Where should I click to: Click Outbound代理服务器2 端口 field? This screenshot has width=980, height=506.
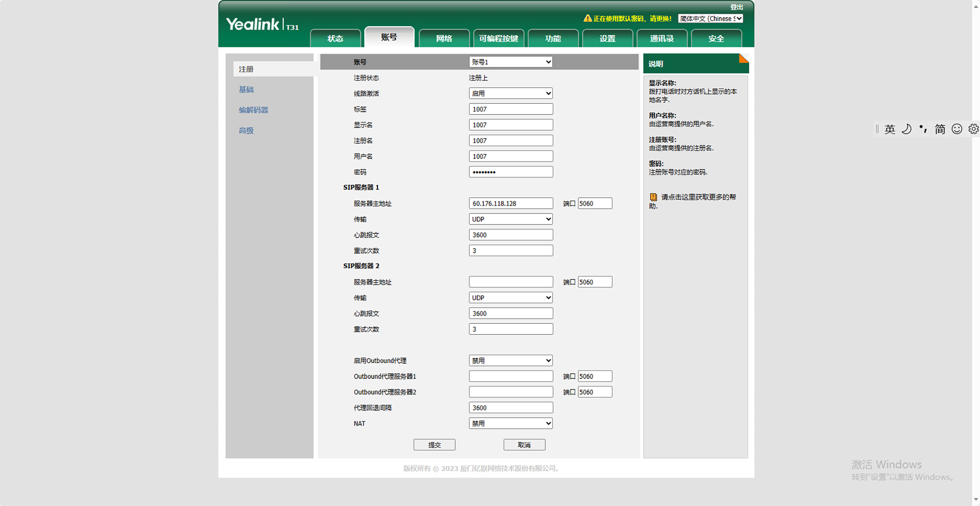[x=595, y=392]
